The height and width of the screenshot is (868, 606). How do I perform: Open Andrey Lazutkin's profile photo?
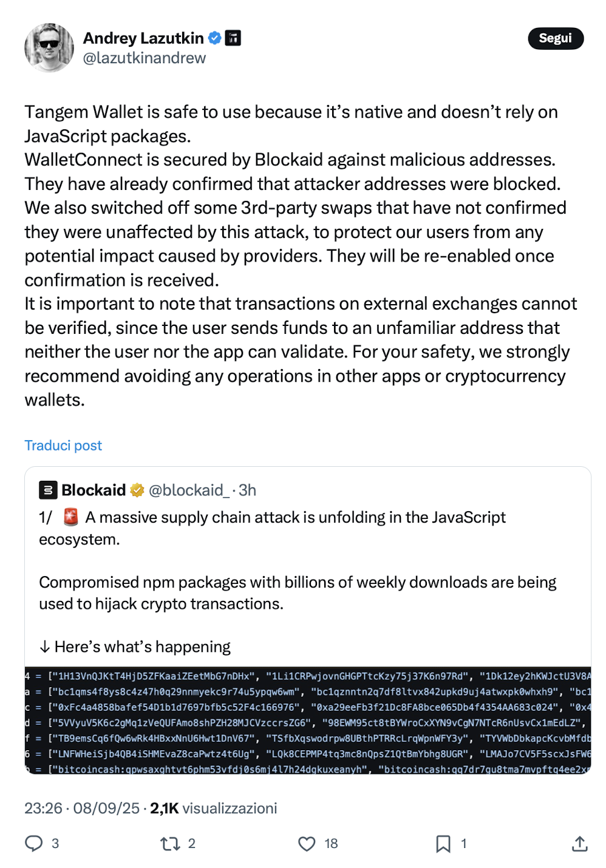click(x=49, y=48)
